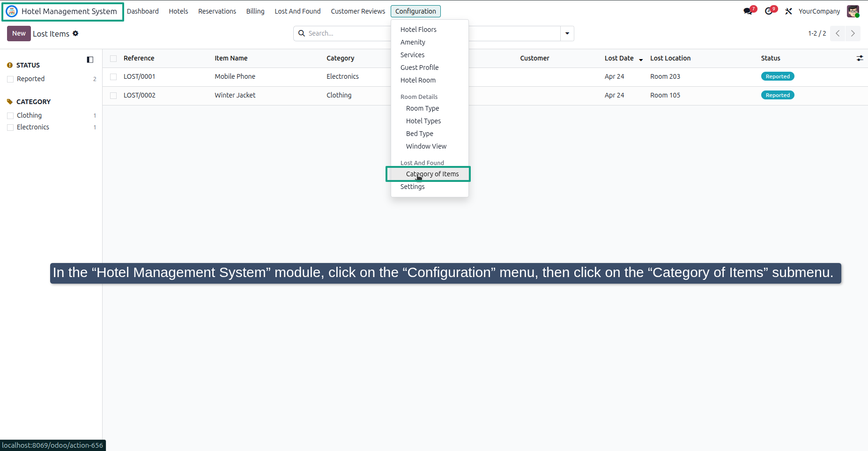Image resolution: width=868 pixels, height=451 pixels.
Task: Click the 1-2 / 2 pager counter
Action: pos(817,33)
